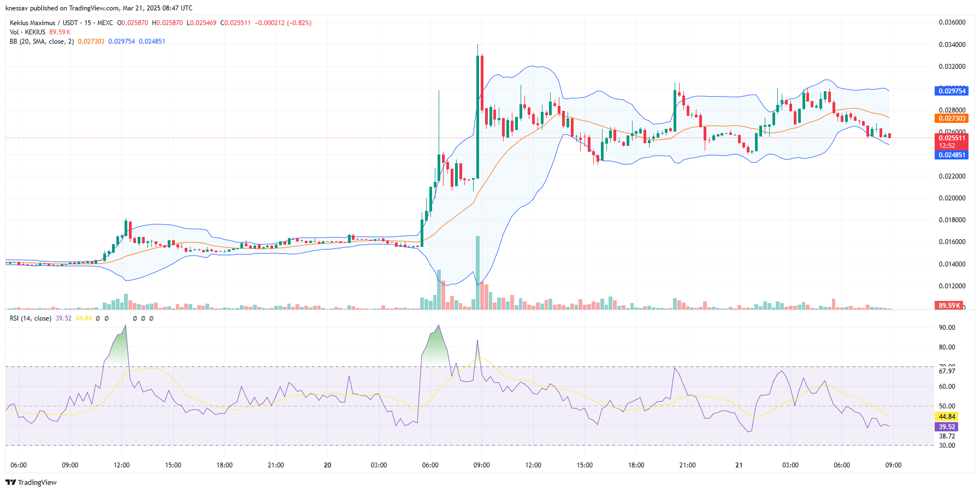Click the 60.00 RSI scale label
This screenshot has width=980, height=492.
tap(947, 387)
